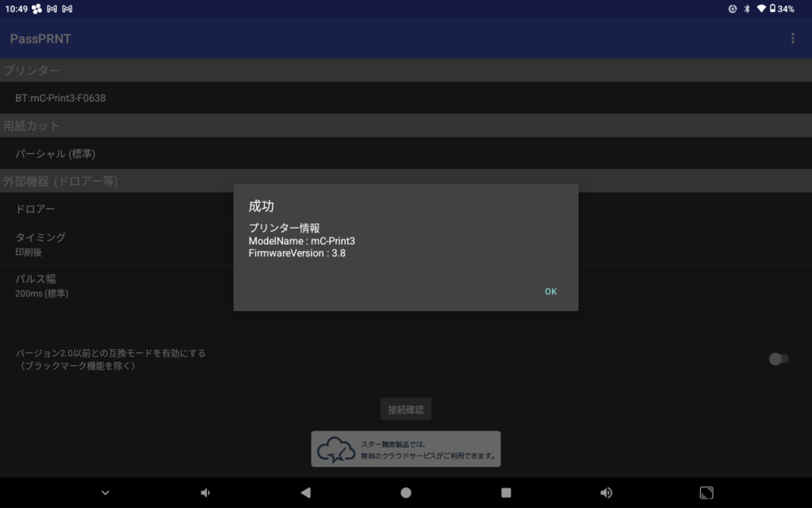
Task: Open the ドロアー external device setting
Action: click(36, 209)
